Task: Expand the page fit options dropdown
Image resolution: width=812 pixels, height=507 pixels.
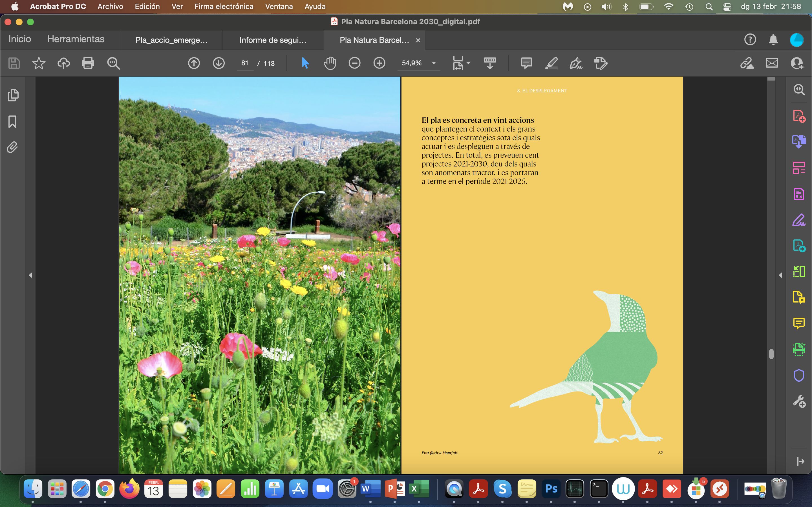Action: pos(468,63)
